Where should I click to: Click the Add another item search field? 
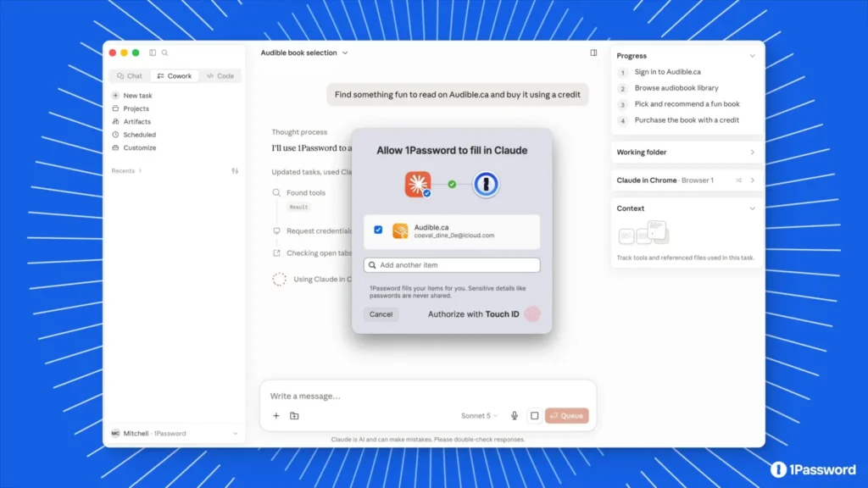[452, 265]
